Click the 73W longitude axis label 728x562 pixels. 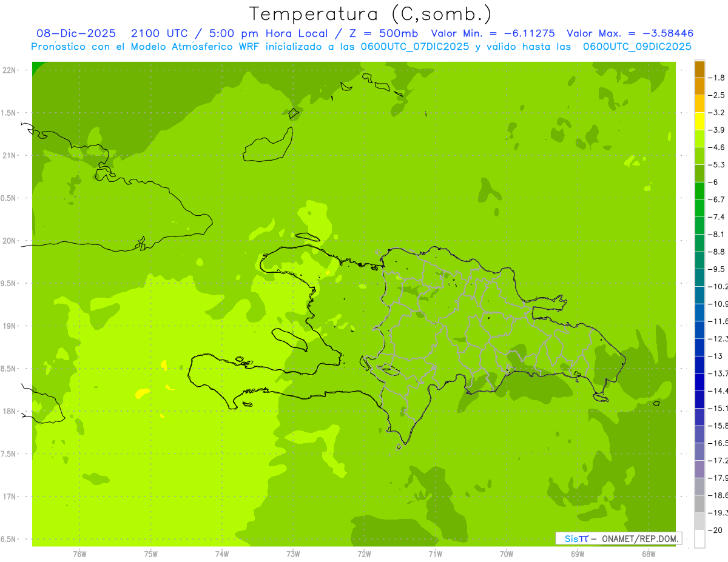click(293, 554)
